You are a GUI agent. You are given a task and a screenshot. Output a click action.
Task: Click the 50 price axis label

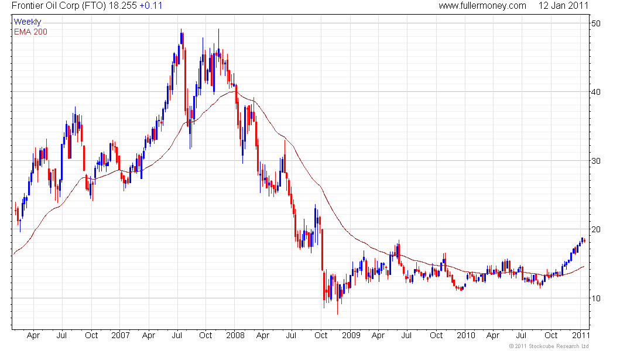coord(595,23)
